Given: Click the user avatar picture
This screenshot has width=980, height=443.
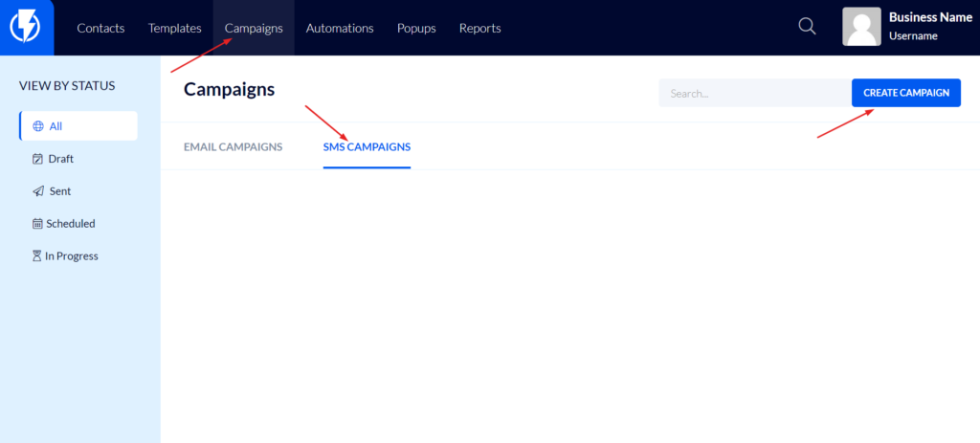Looking at the screenshot, I should click(x=861, y=27).
